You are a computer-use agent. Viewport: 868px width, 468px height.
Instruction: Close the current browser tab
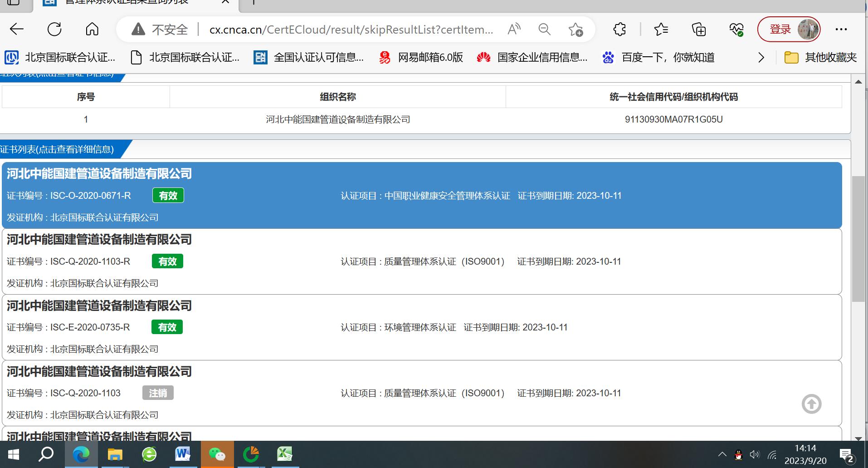click(x=225, y=2)
